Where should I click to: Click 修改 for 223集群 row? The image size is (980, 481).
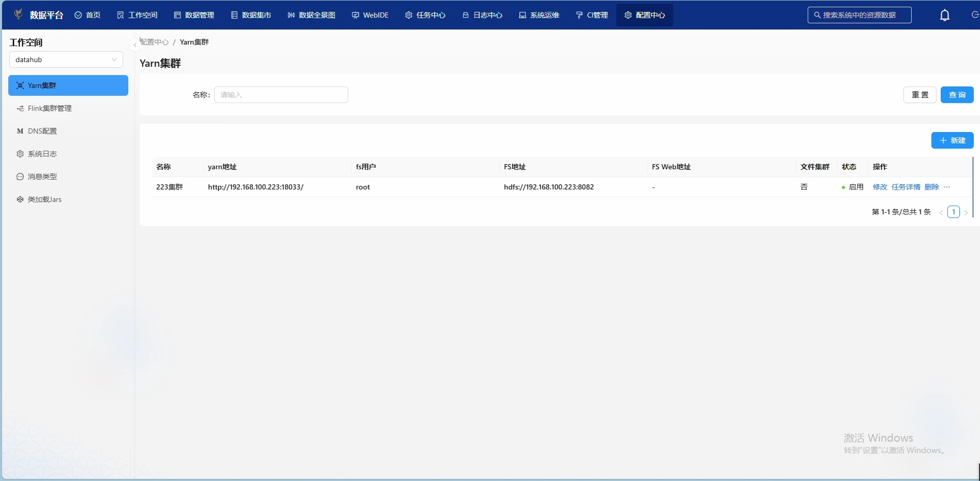pyautogui.click(x=880, y=187)
